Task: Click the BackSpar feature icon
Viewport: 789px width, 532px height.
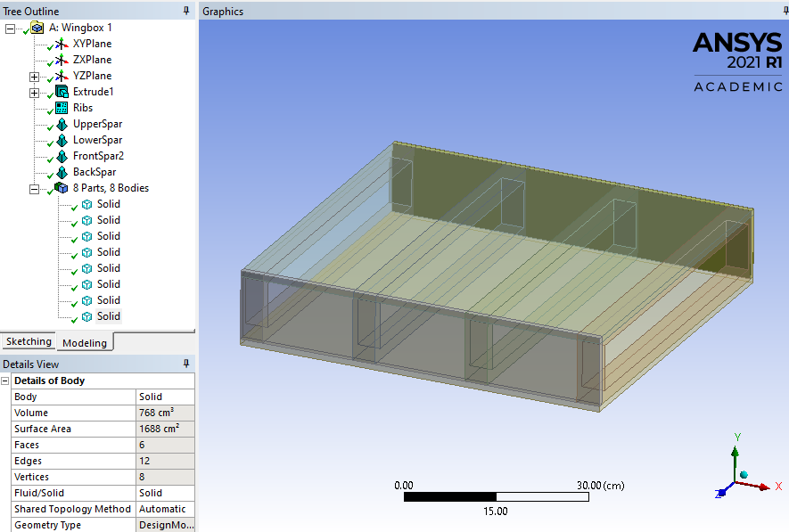Action: pos(62,172)
